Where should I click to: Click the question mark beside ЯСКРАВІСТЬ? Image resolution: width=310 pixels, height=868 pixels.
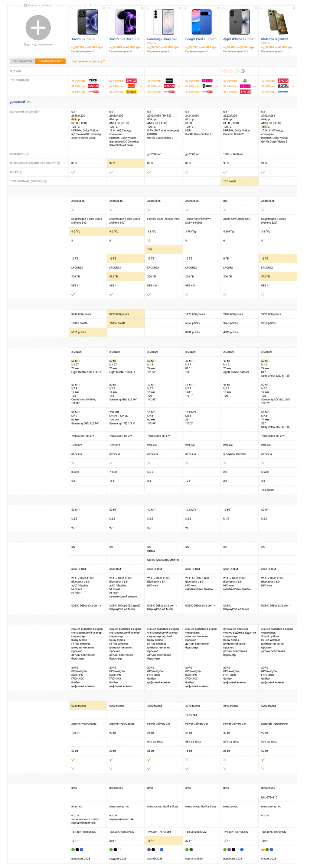[27, 154]
